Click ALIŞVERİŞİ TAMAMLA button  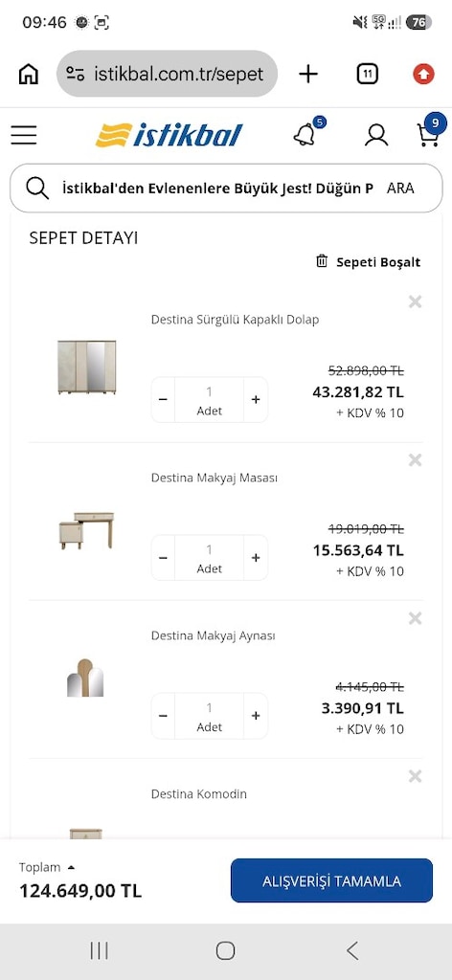332,880
